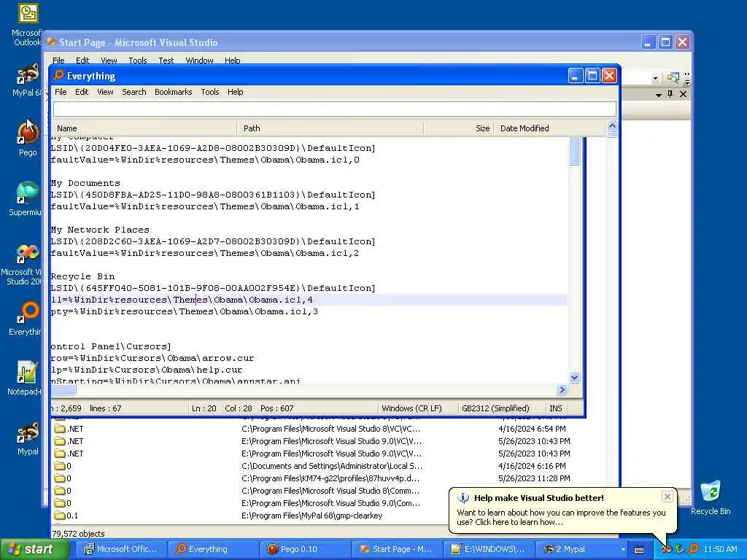Switch to Everything taskbar button
747x560 pixels.
coord(212,550)
